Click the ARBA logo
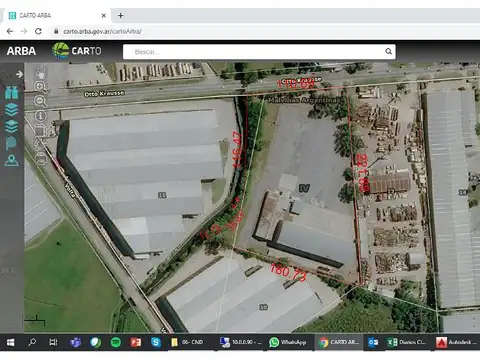Image resolution: width=480 pixels, height=360 pixels. pos(21,51)
